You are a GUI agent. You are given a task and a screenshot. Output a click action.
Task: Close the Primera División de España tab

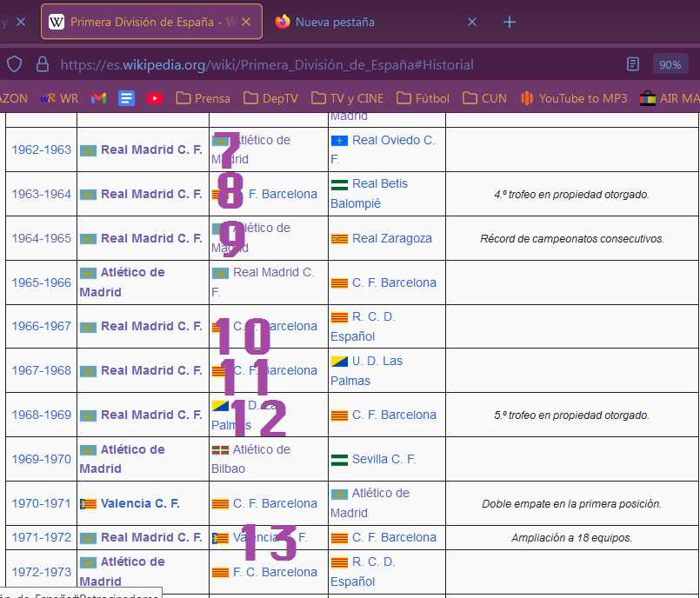(x=246, y=22)
